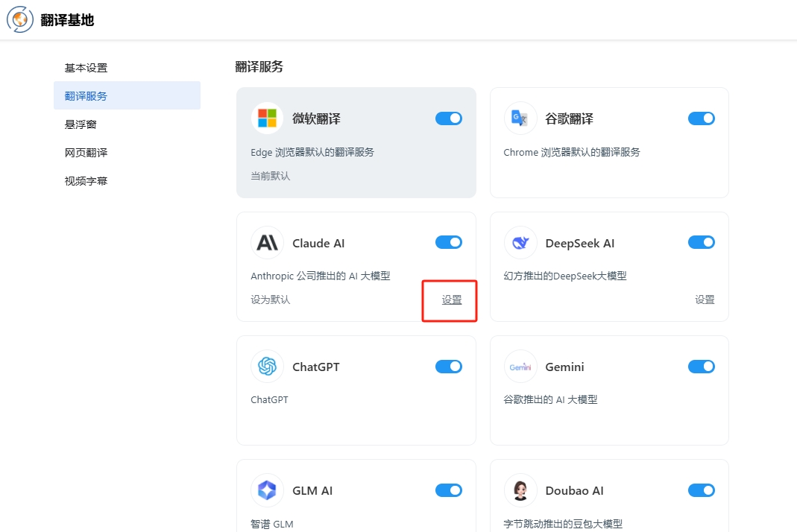Click the ChatGPT card title
Viewport: 797px width, 532px height.
click(315, 367)
